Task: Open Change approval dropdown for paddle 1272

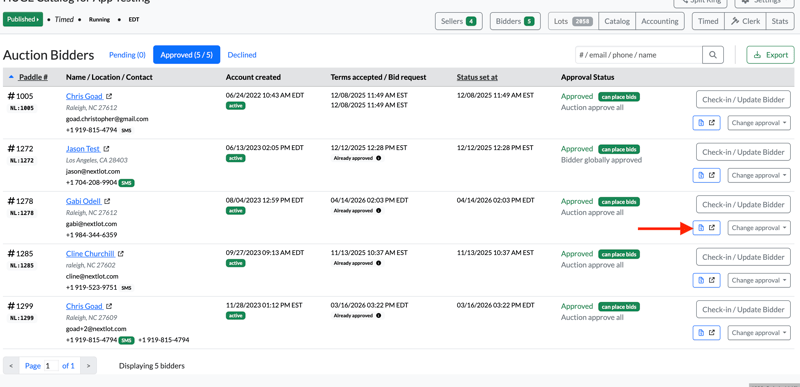Action: pyautogui.click(x=759, y=175)
